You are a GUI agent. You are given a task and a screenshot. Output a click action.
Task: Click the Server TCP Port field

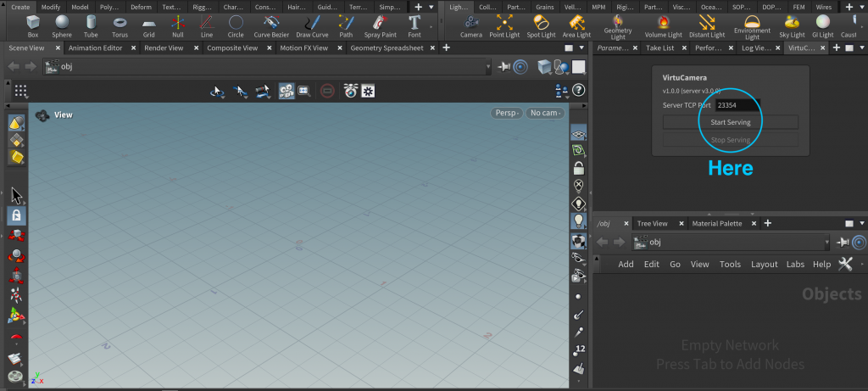(737, 105)
